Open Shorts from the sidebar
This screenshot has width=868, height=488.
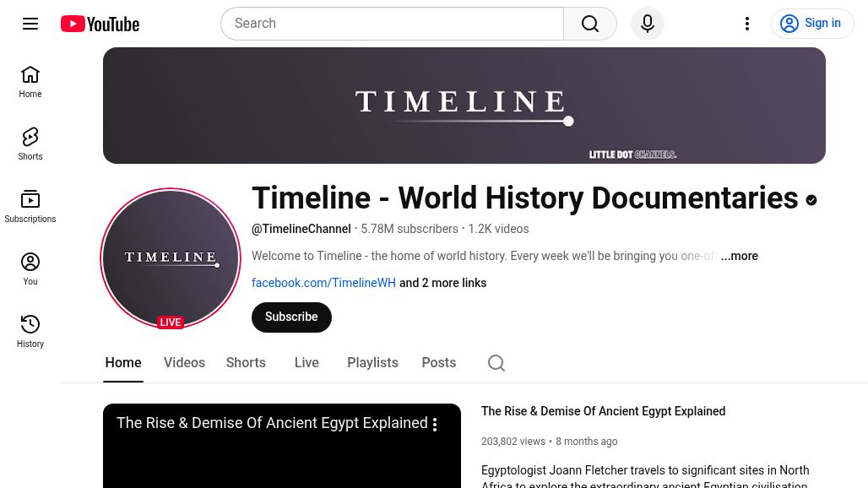coord(30,143)
